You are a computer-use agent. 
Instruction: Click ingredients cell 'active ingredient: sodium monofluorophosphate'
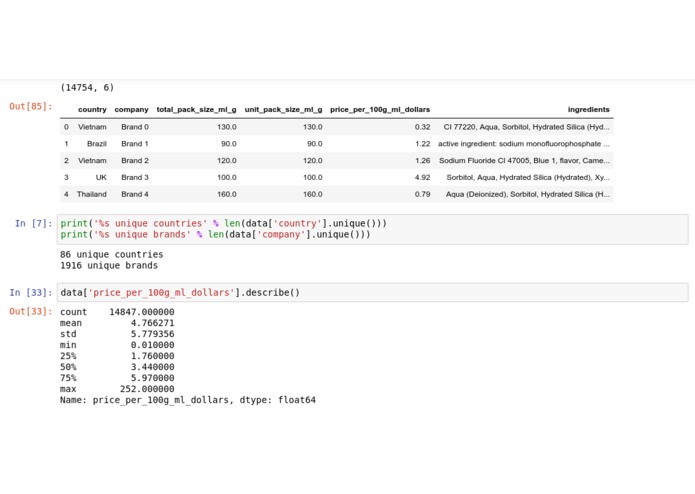point(523,144)
